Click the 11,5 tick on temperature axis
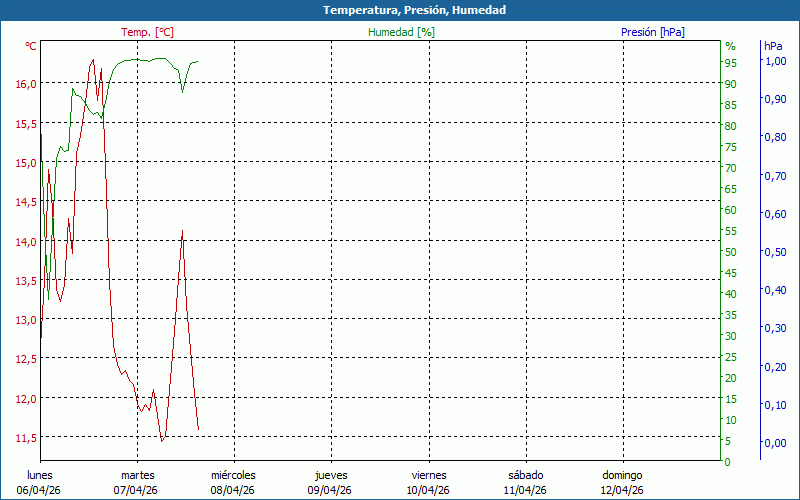The image size is (800, 500). tap(26, 437)
